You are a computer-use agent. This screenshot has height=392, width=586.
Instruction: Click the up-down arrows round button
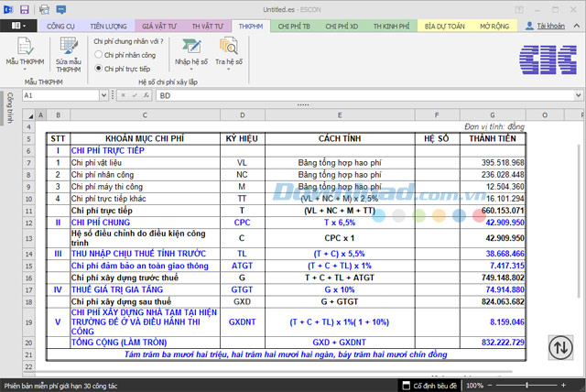coord(560,347)
